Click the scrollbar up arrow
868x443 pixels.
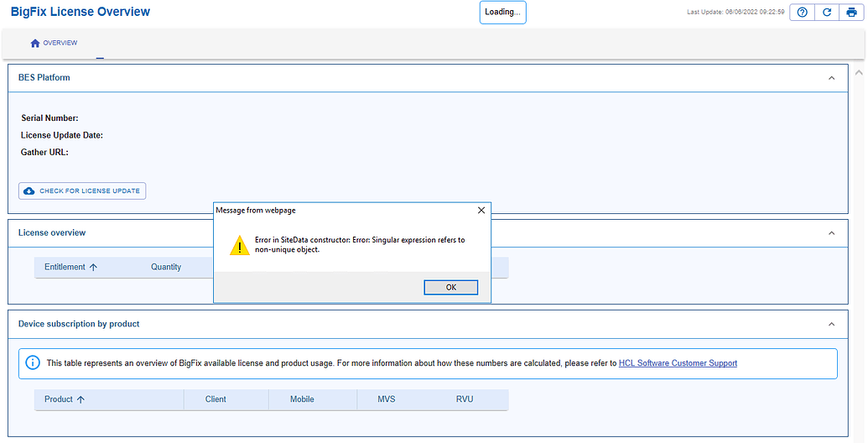pos(859,72)
